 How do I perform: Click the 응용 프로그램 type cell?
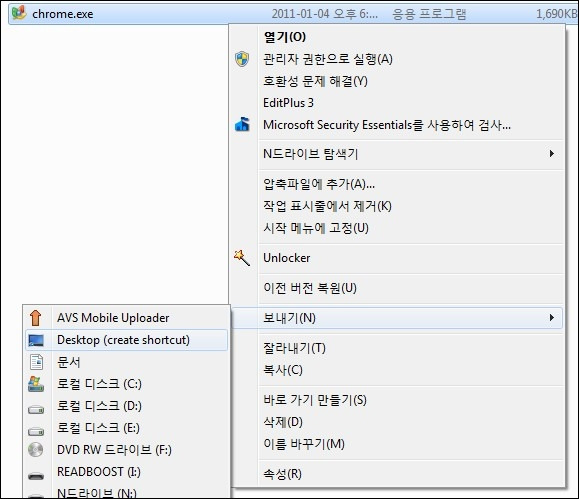click(x=429, y=14)
